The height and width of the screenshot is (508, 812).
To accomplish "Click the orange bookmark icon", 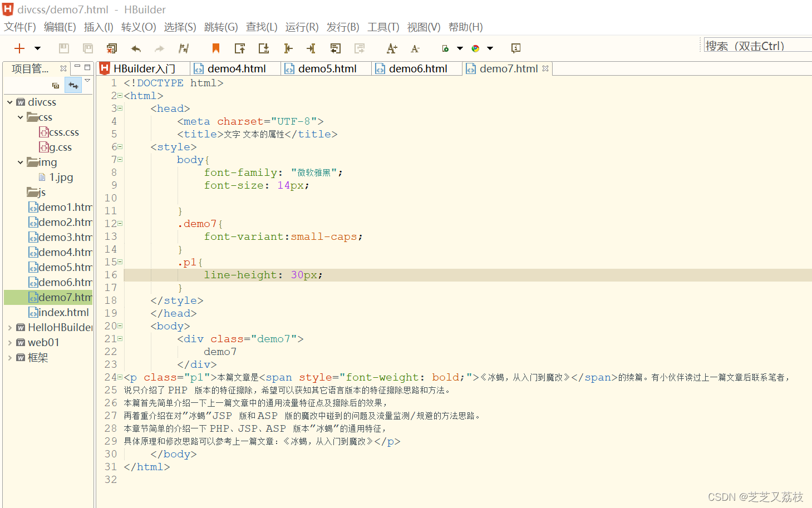I will click(x=216, y=48).
